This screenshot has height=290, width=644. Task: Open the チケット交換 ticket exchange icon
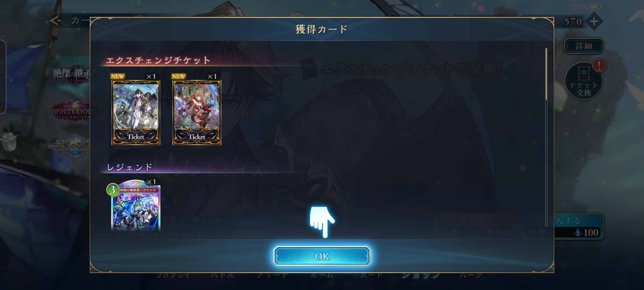pyautogui.click(x=584, y=81)
